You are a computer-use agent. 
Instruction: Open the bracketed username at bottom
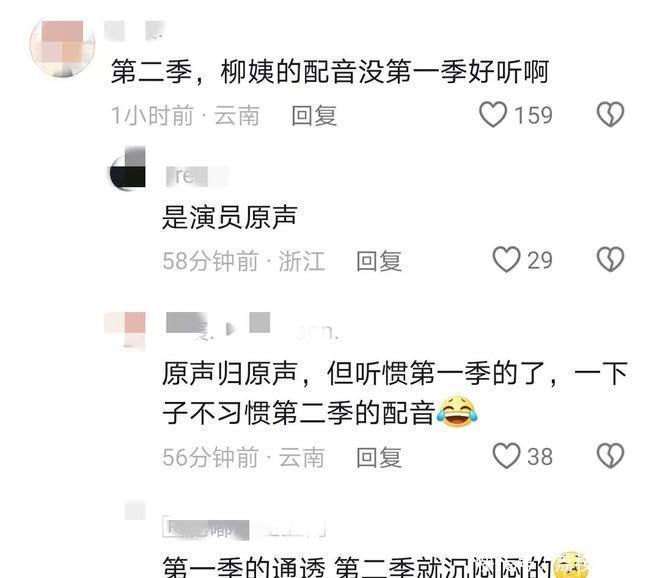pos(244,529)
